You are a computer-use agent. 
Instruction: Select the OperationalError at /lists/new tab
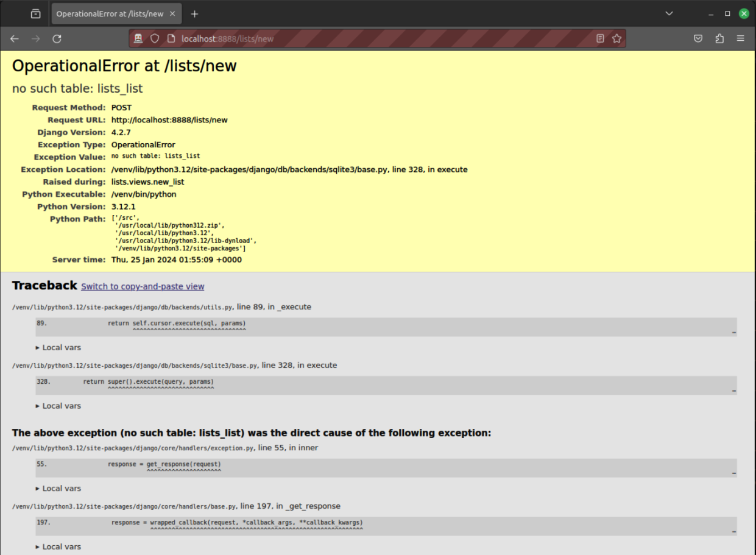pos(110,13)
